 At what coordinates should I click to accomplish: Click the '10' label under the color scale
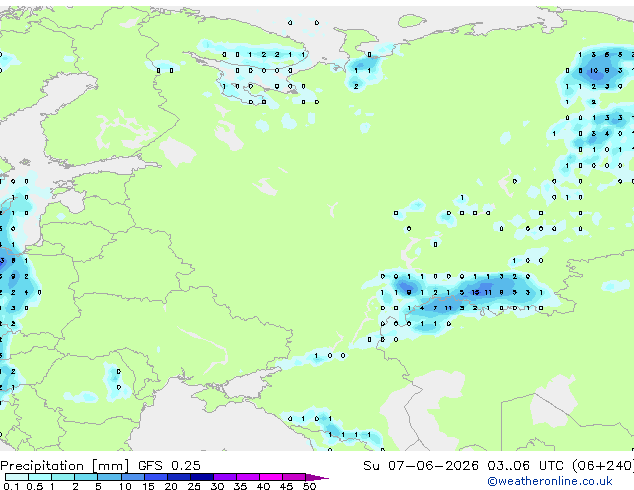point(125,486)
